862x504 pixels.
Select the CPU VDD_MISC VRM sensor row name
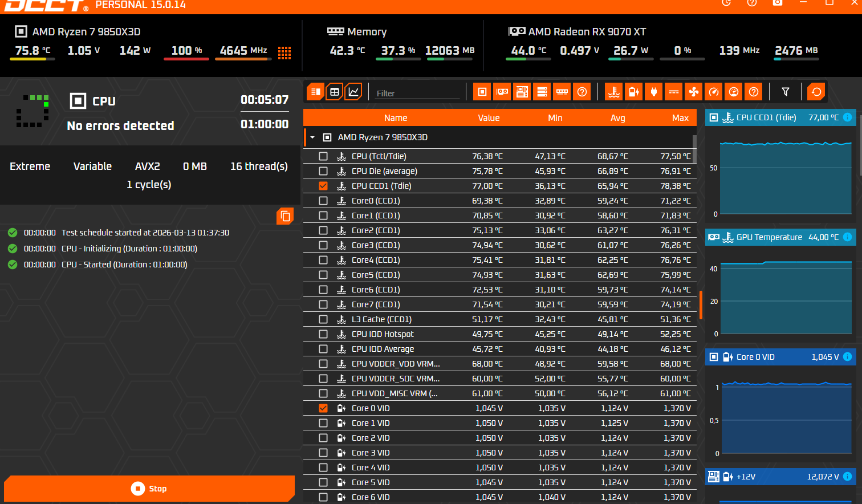tap(395, 393)
